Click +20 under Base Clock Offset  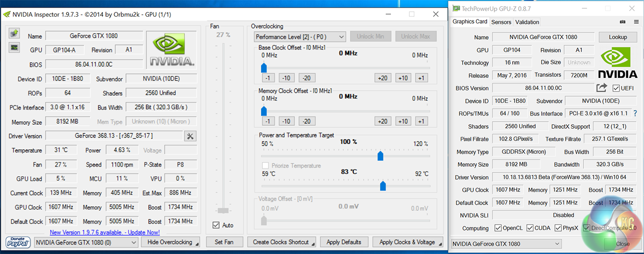point(382,78)
